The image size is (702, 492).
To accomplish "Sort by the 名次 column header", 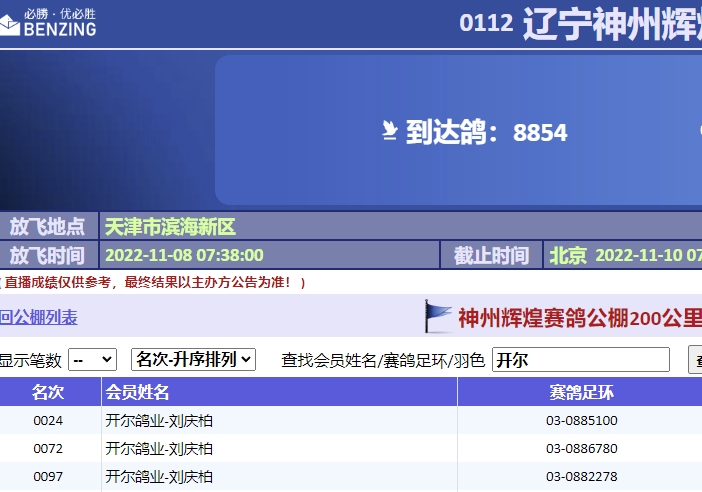I will [x=48, y=392].
